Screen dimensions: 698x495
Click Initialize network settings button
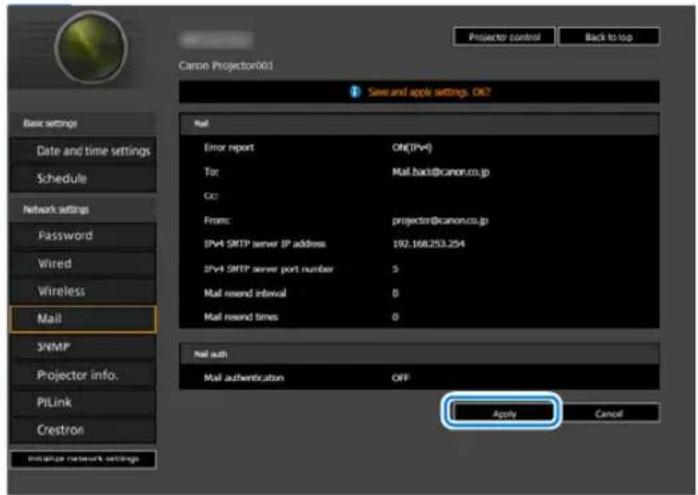pyautogui.click(x=83, y=459)
